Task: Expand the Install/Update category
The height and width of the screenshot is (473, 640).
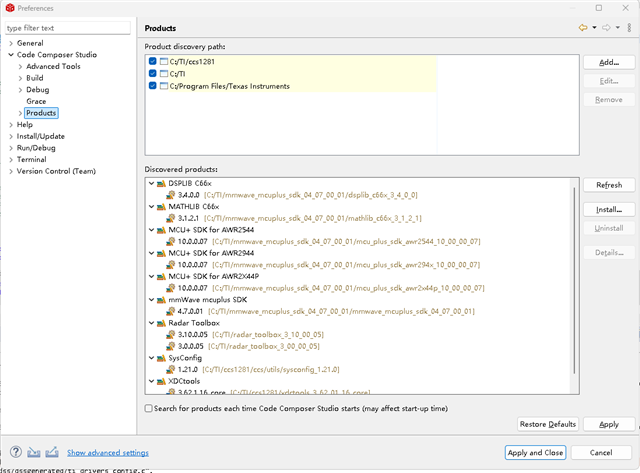Action: pyautogui.click(x=11, y=136)
